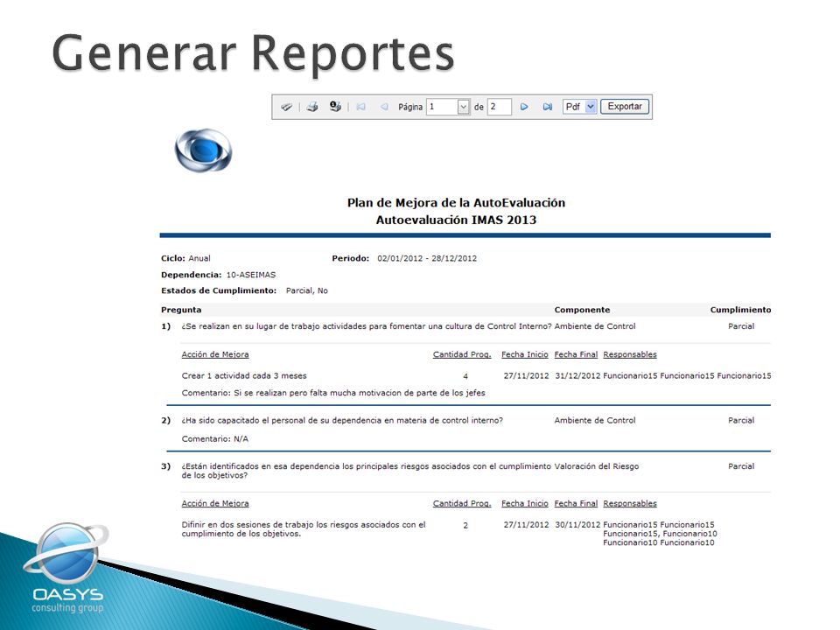Click question 1 about cultura de Control Interno
The image size is (840, 630).
click(x=367, y=326)
